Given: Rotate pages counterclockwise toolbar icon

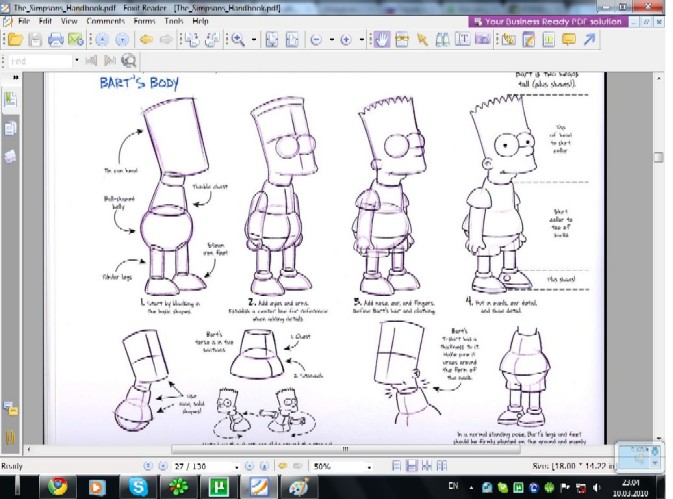Looking at the screenshot, I should click(212, 40).
